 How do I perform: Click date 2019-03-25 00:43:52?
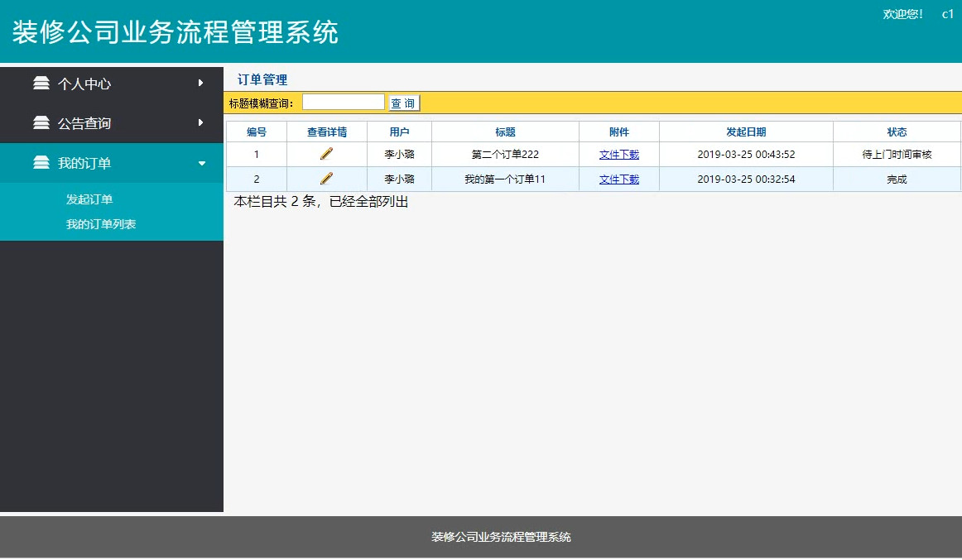point(746,155)
